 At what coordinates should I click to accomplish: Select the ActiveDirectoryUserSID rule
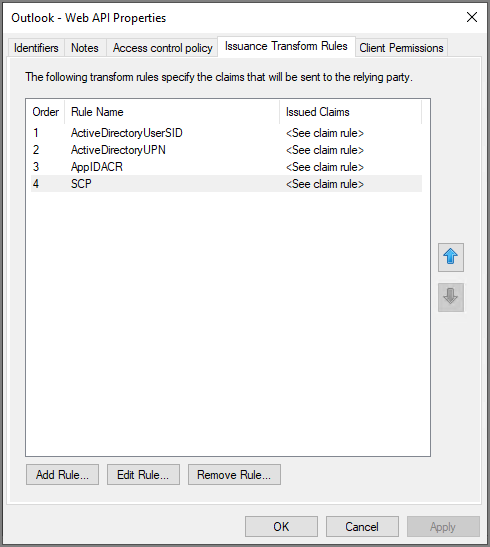tap(226, 133)
